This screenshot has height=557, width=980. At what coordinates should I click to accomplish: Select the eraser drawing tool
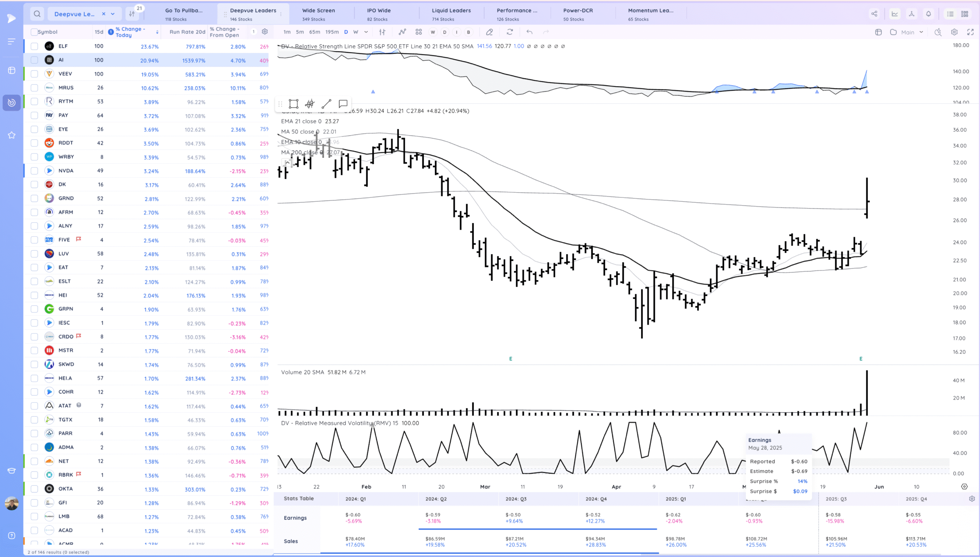(489, 32)
